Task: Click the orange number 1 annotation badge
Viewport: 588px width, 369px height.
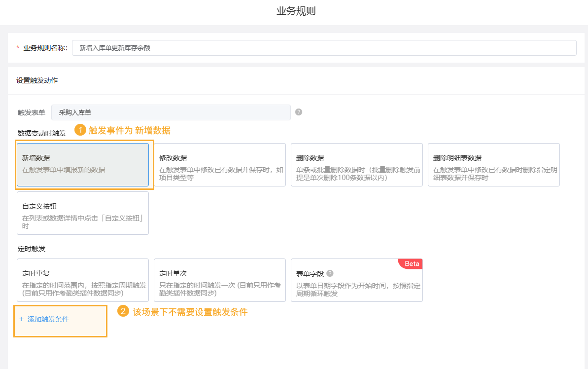Action: point(80,130)
